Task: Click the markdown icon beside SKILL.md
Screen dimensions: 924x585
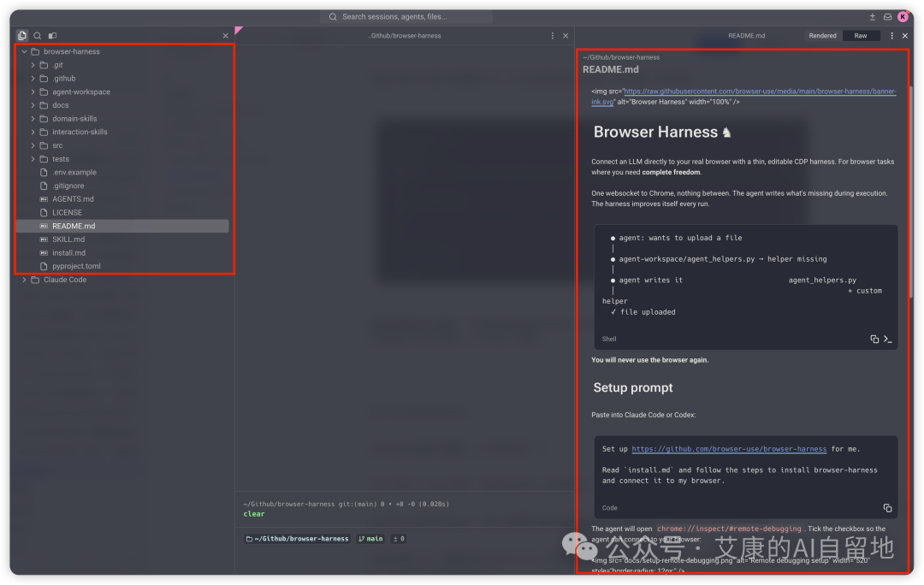Action: click(44, 239)
